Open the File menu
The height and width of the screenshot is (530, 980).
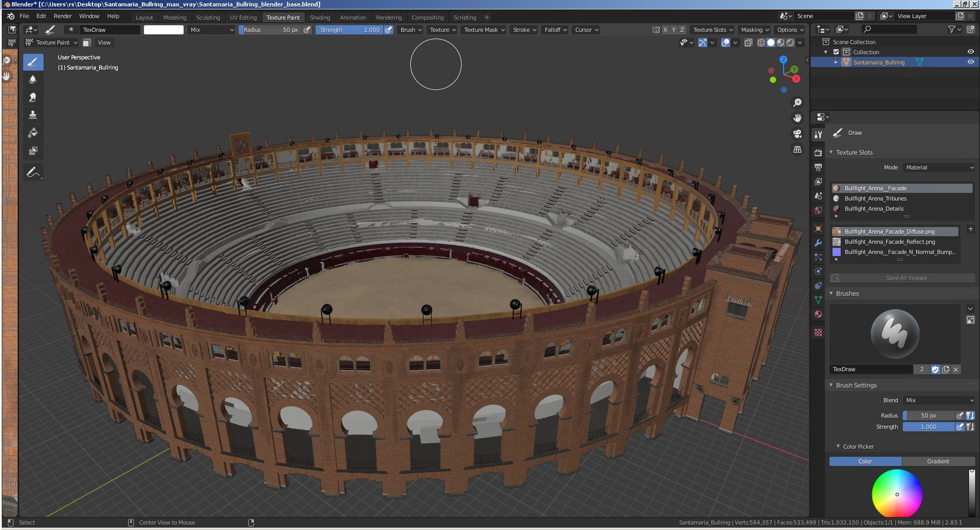pyautogui.click(x=24, y=16)
